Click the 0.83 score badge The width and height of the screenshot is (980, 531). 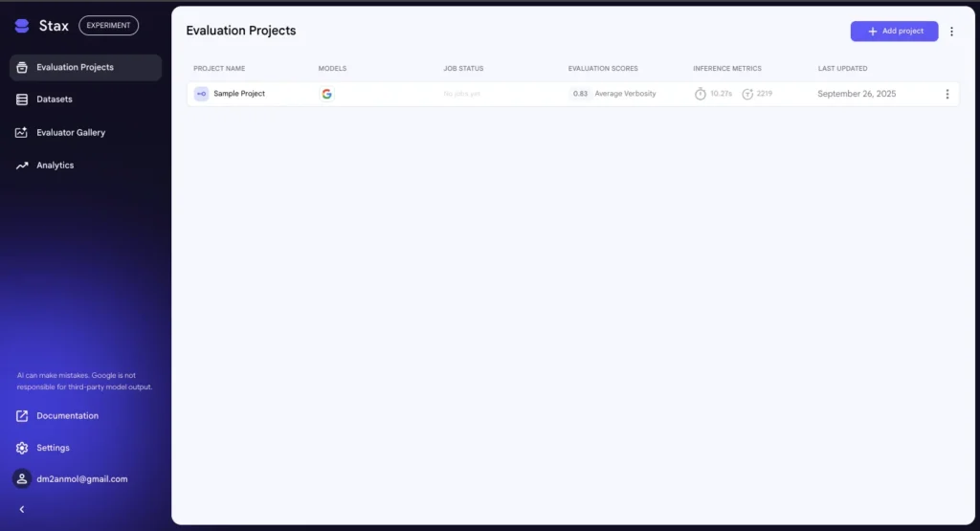coord(580,94)
